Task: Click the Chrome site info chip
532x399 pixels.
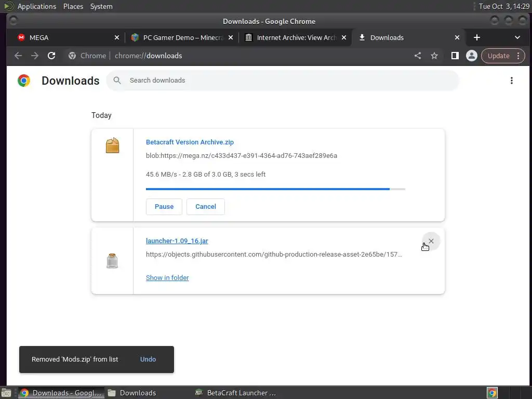Action: 87,56
